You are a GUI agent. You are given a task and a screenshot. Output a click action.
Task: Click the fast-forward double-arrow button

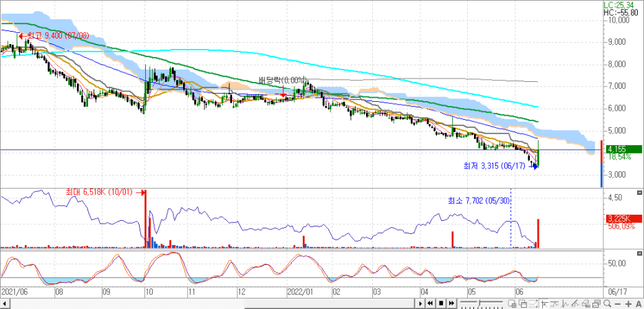[451, 303]
